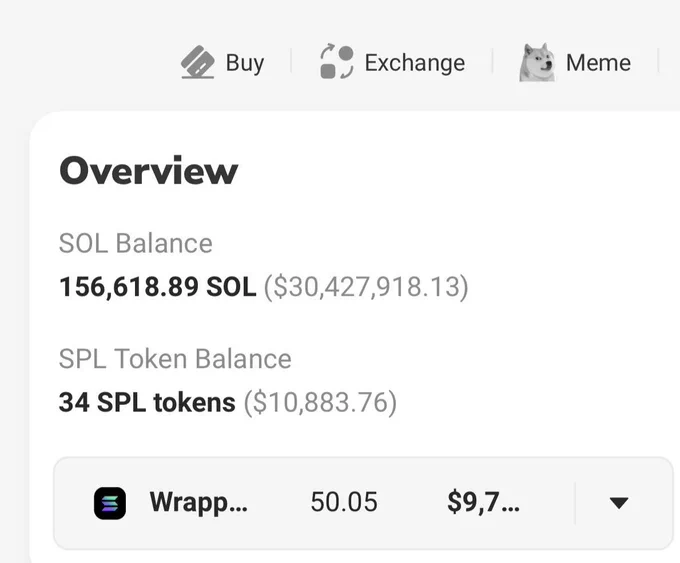Open the Meme menu item
The image size is (680, 563).
click(575, 62)
